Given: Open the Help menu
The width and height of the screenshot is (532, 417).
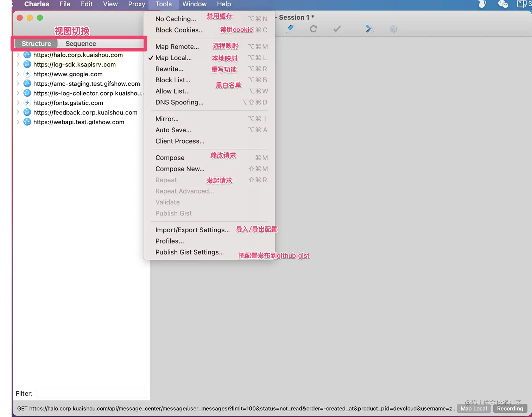Looking at the screenshot, I should pos(224,4).
